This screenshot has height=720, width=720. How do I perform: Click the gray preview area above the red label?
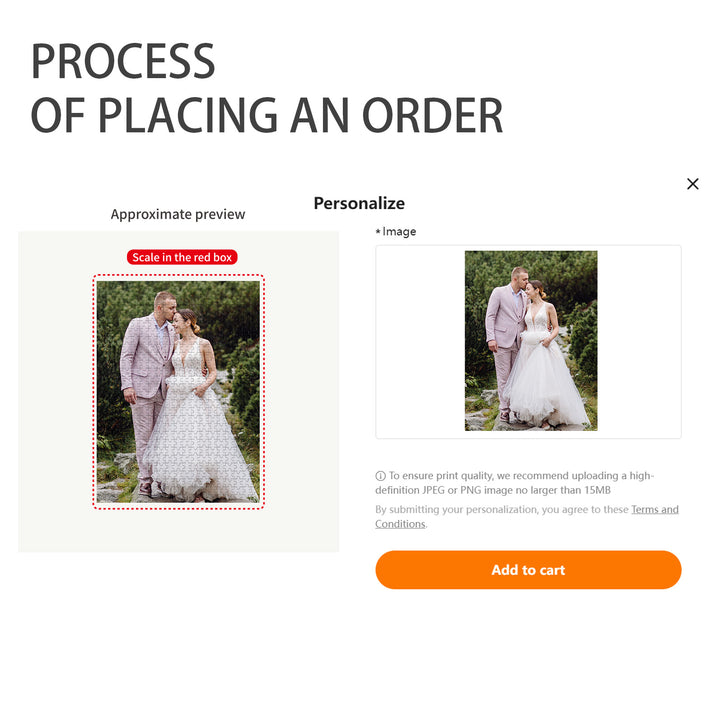[178, 240]
